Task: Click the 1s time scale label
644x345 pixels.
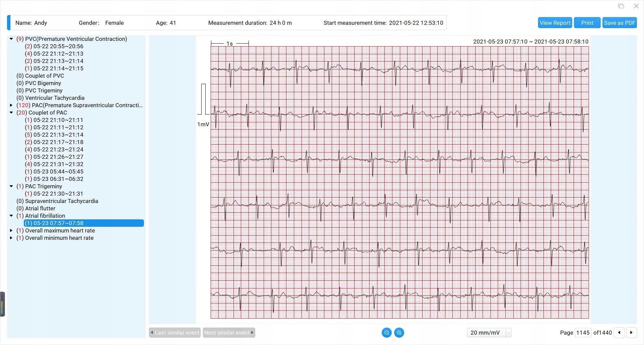Action: tap(229, 44)
